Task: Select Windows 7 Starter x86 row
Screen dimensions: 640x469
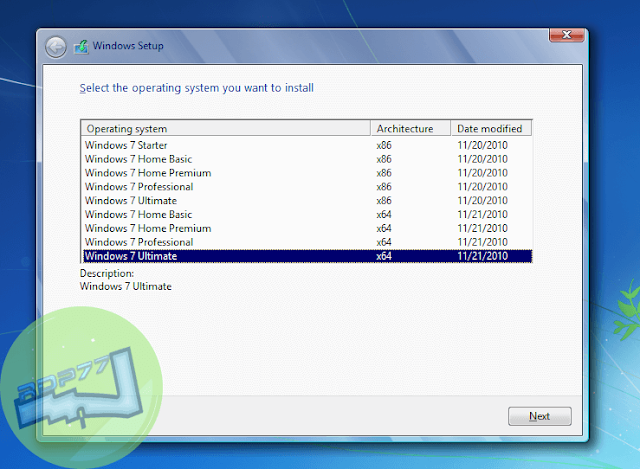Action: (x=308, y=145)
